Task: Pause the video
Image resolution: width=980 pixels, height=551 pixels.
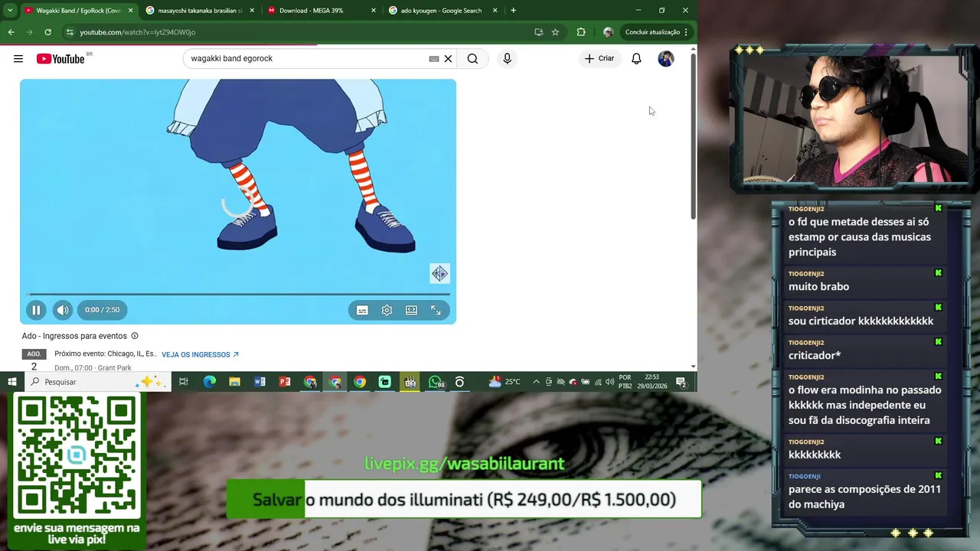Action: (x=36, y=310)
